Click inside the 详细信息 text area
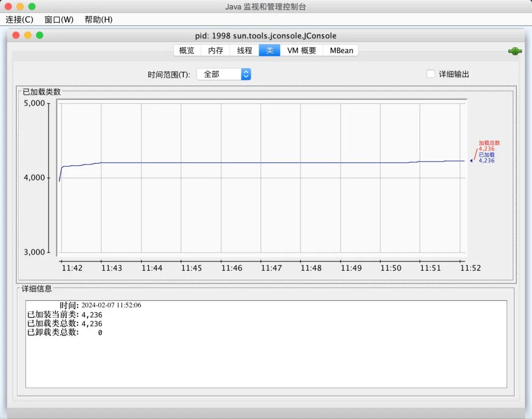 coord(266,359)
